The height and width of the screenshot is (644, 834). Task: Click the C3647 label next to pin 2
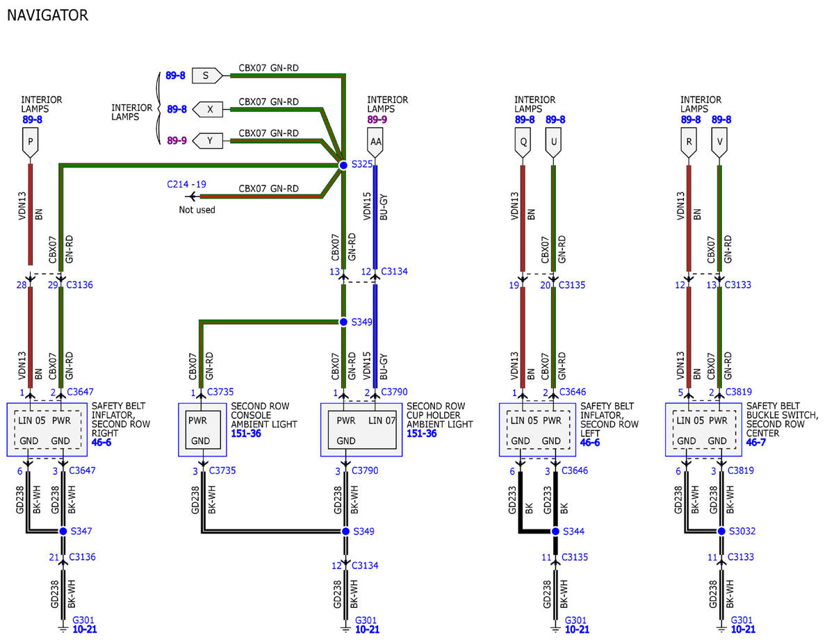click(x=80, y=392)
